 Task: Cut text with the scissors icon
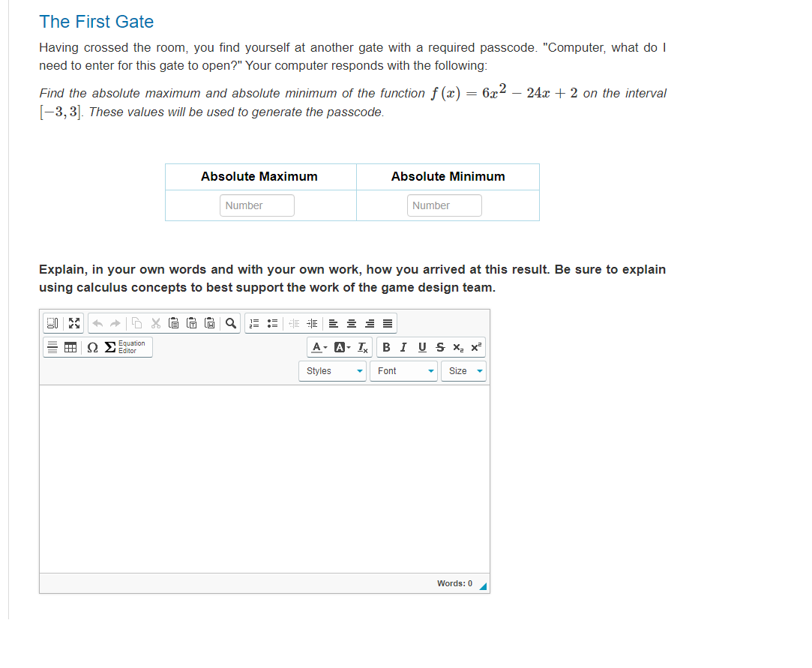point(157,322)
